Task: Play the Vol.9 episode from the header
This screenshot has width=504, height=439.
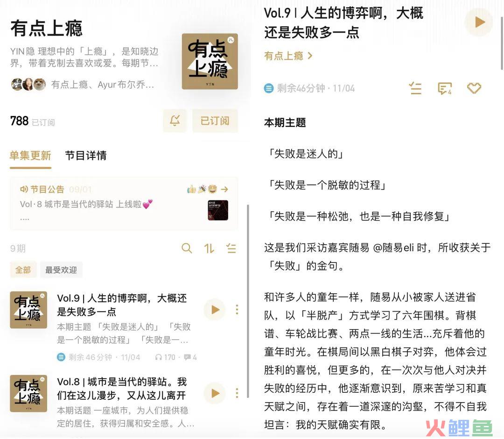Action: pos(479,22)
